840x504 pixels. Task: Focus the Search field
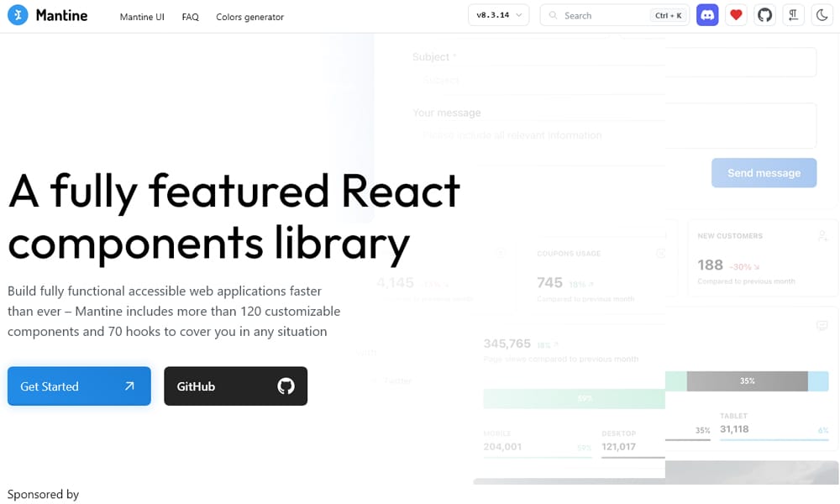click(x=615, y=15)
